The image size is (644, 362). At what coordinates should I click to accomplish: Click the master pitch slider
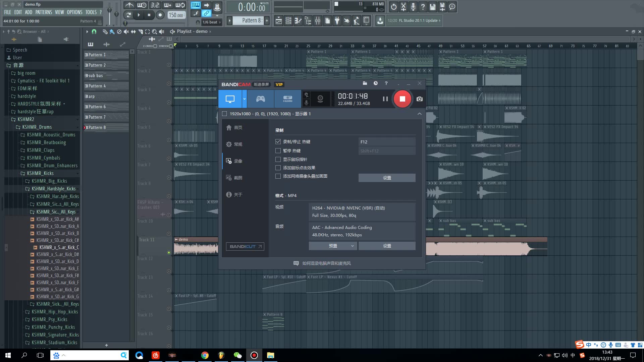point(116,13)
